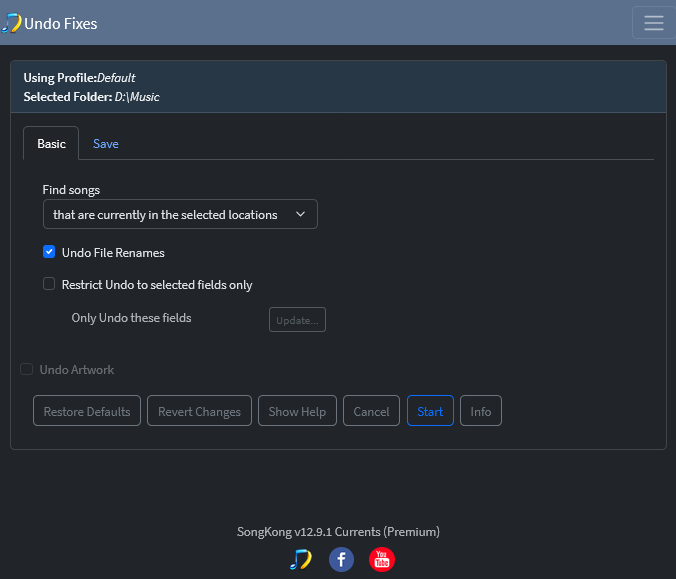Open the Facebook page icon
Image resolution: width=676 pixels, height=579 pixels.
[341, 559]
